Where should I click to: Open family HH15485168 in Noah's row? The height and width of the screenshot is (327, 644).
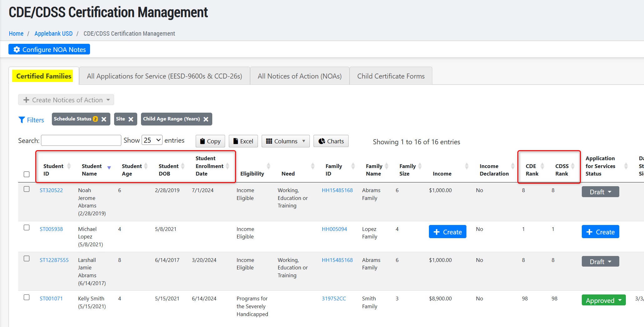337,190
